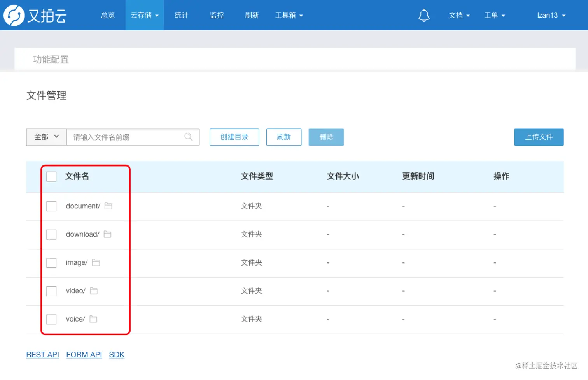The width and height of the screenshot is (588, 380).
Task: Open the video/ folder name
Action: [x=76, y=291]
